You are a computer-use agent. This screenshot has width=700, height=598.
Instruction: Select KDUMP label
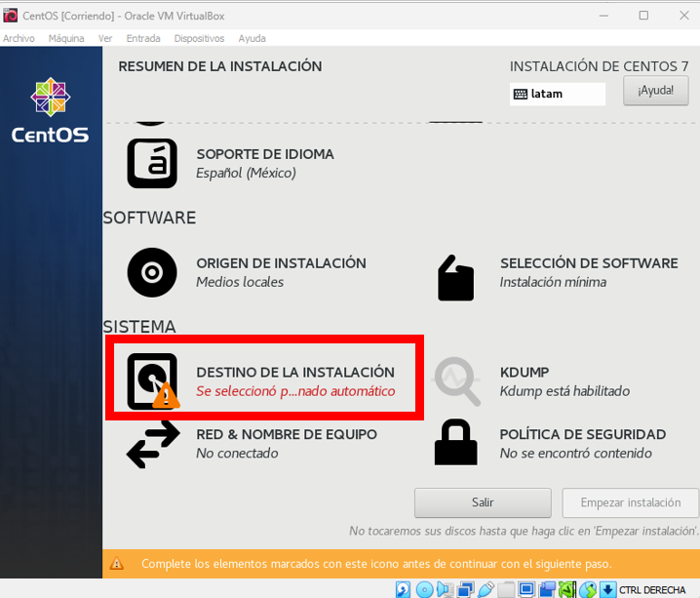(x=525, y=372)
